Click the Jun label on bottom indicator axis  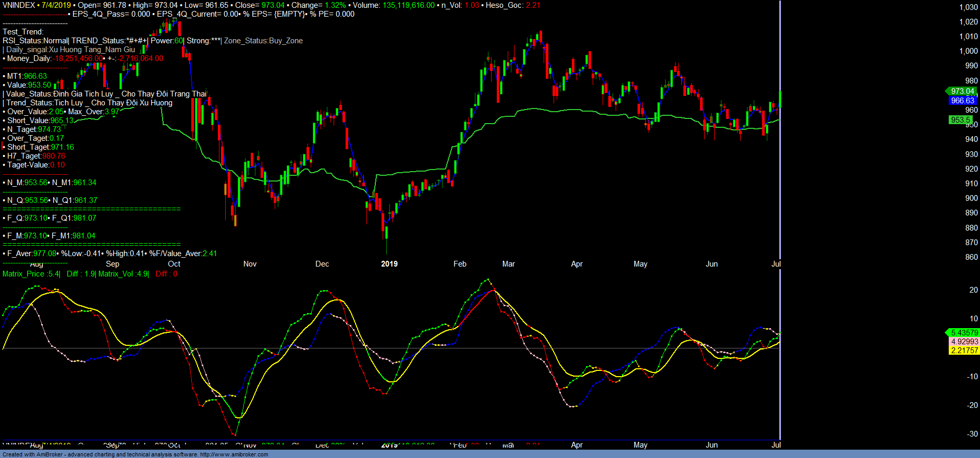click(712, 445)
